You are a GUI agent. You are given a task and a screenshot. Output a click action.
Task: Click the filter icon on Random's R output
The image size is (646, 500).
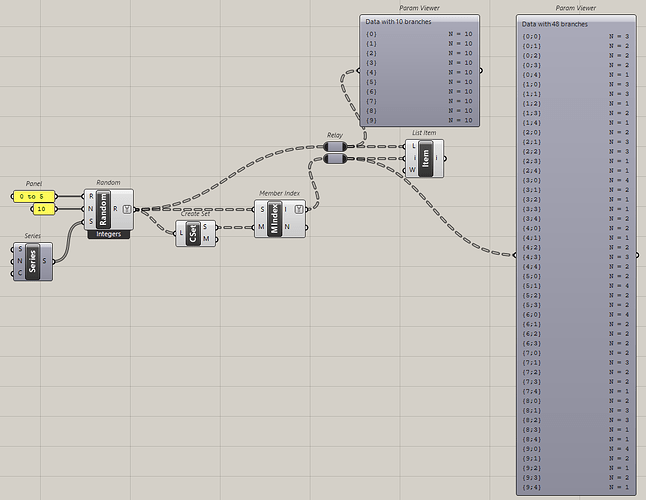coord(126,209)
